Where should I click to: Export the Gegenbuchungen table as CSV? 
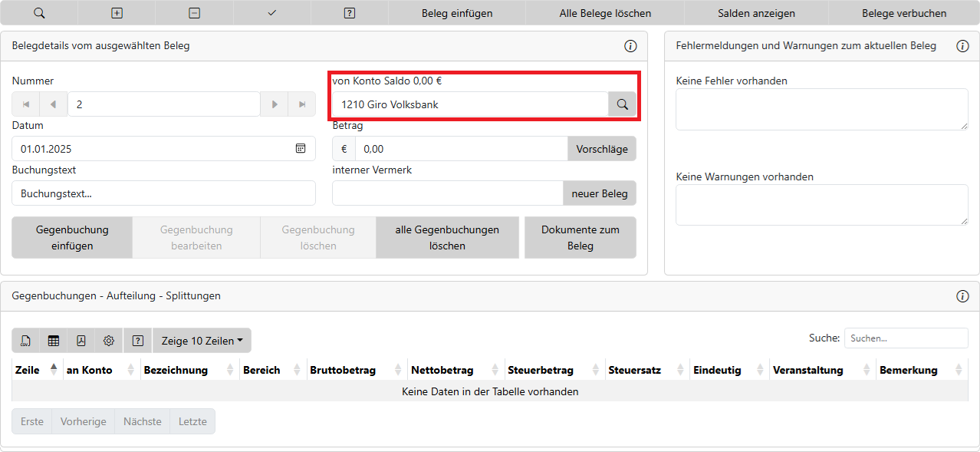25,341
